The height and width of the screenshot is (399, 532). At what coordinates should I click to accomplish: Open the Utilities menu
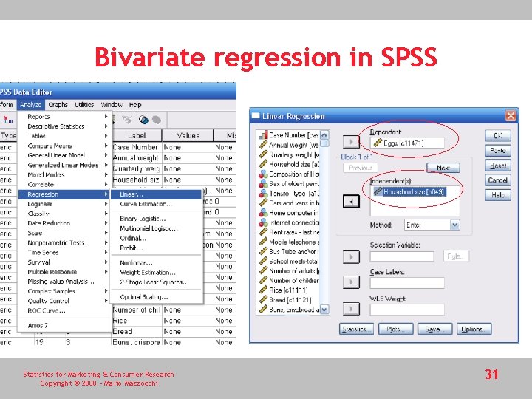click(x=84, y=105)
